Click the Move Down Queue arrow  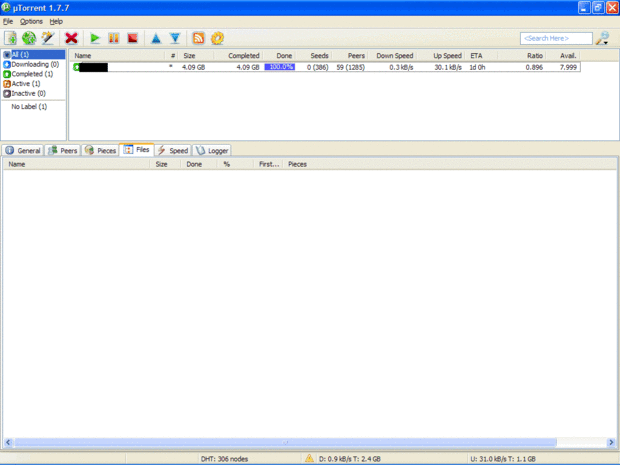pyautogui.click(x=175, y=38)
